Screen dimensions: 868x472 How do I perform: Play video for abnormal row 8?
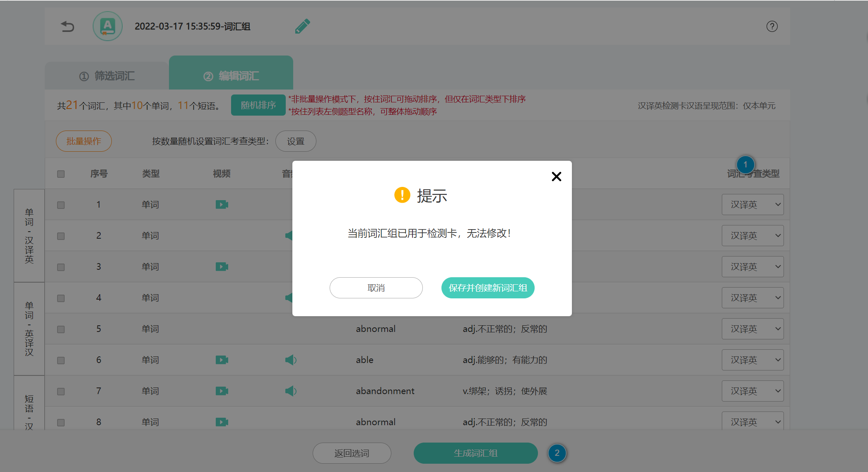coord(222,422)
